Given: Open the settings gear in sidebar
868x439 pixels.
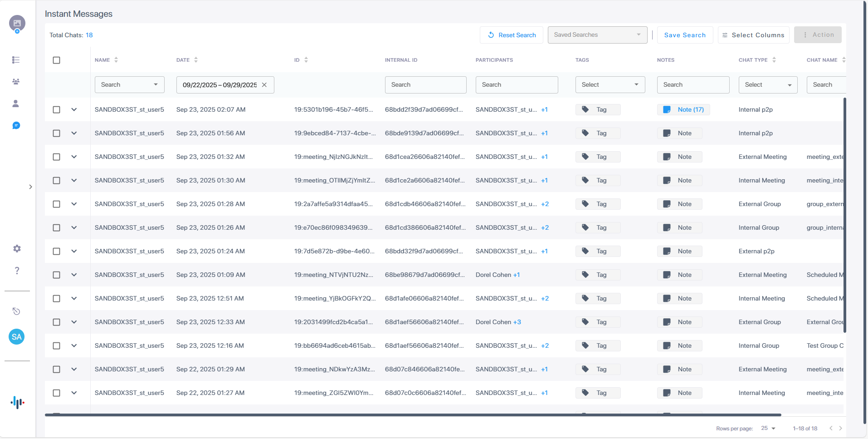Looking at the screenshot, I should [17, 248].
